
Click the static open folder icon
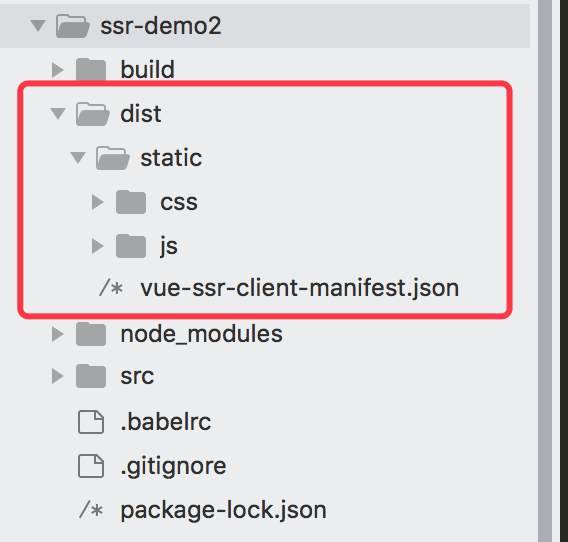pyautogui.click(x=113, y=158)
